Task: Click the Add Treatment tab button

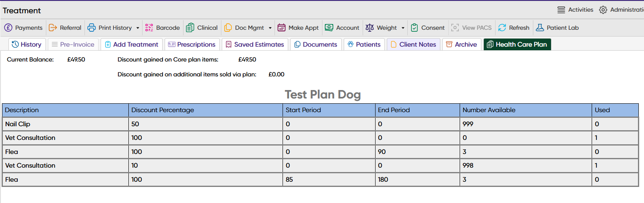Action: click(132, 45)
